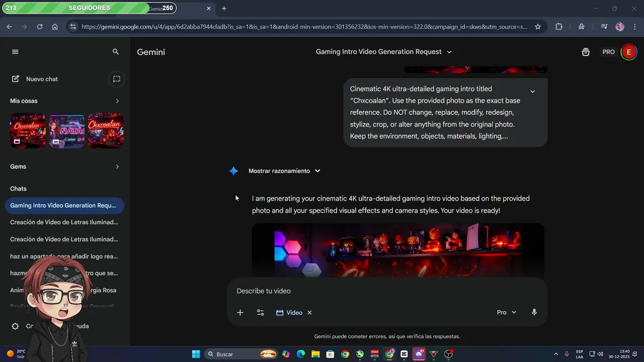Open the Pro model selector dropdown
Image resolution: width=644 pixels, height=362 pixels.
507,313
